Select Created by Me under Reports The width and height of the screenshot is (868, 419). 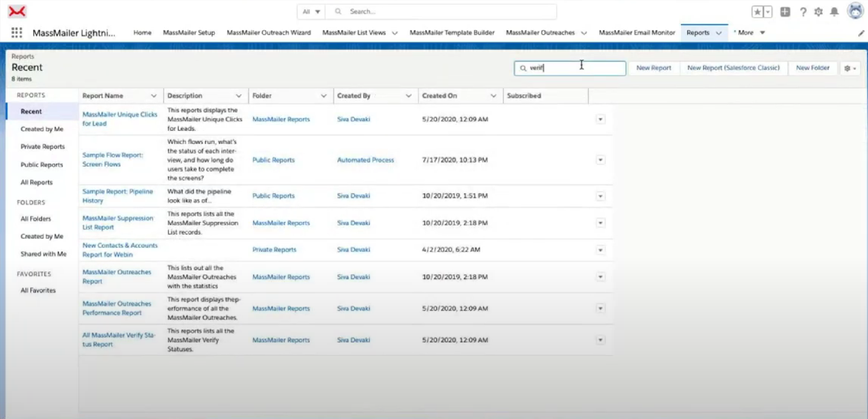point(42,129)
